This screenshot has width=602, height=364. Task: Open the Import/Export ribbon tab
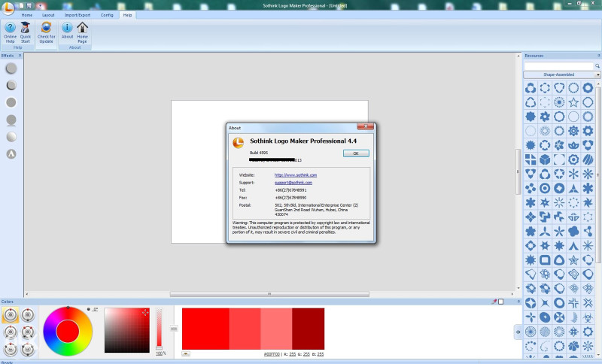point(78,15)
